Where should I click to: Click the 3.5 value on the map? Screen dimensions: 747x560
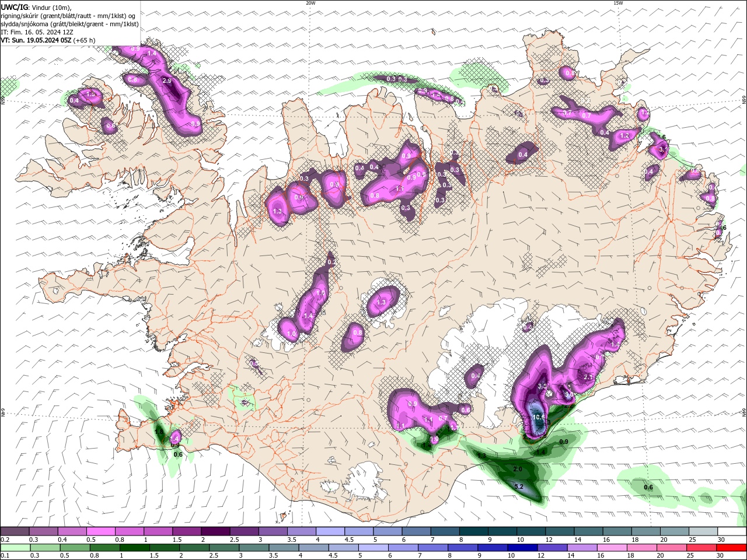coord(542,386)
